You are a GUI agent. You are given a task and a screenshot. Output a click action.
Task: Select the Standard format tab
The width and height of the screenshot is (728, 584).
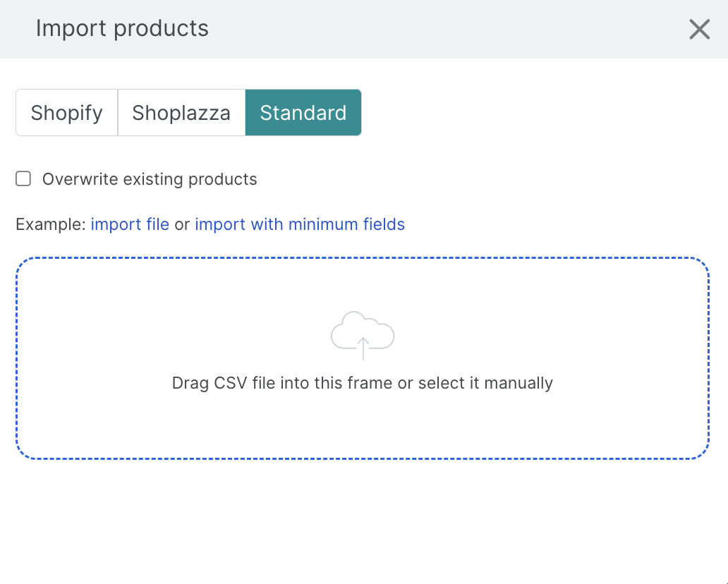[303, 113]
